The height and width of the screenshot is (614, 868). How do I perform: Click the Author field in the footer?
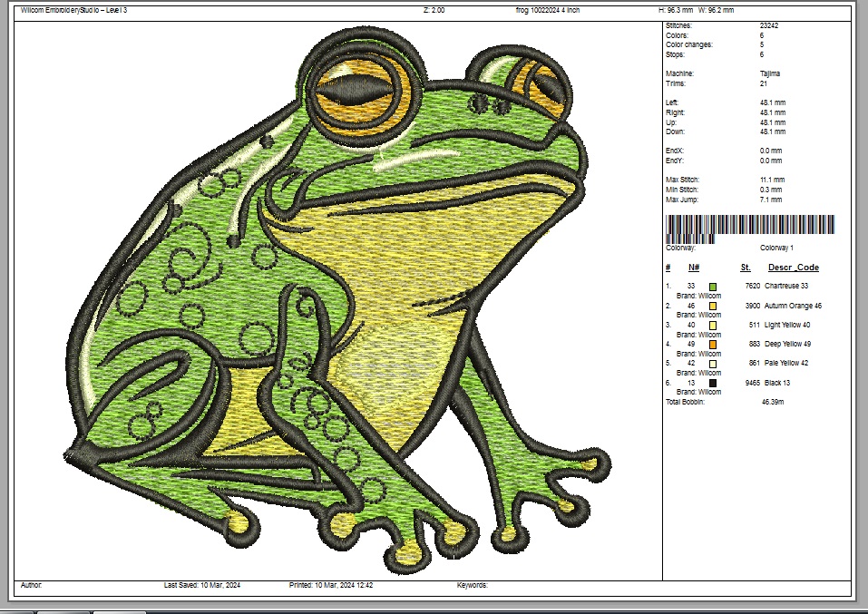31,586
